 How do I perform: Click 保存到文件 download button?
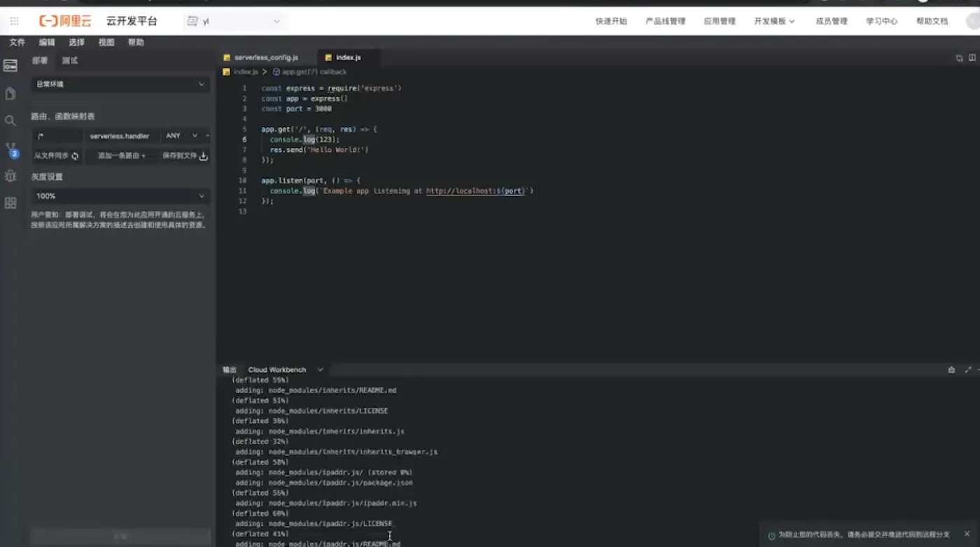tap(185, 156)
